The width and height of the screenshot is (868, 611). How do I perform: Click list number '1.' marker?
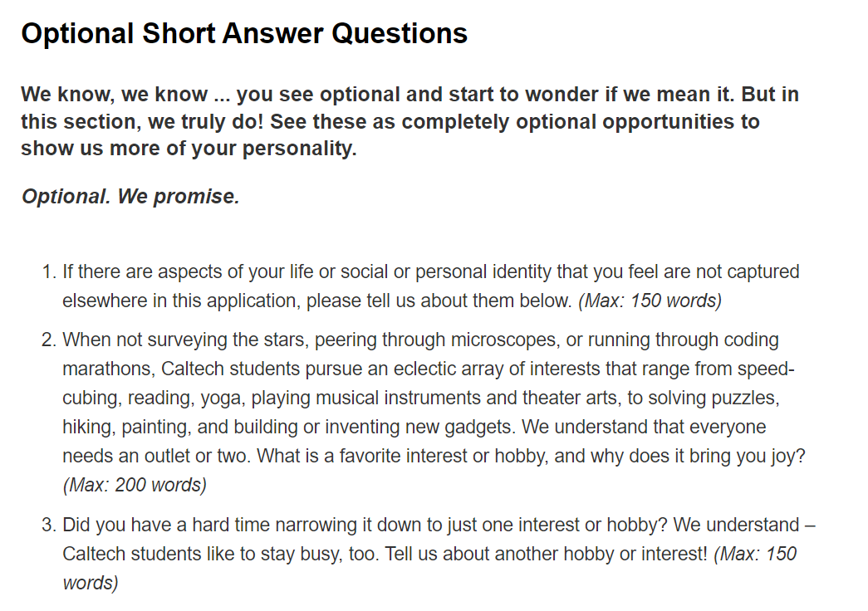point(50,271)
